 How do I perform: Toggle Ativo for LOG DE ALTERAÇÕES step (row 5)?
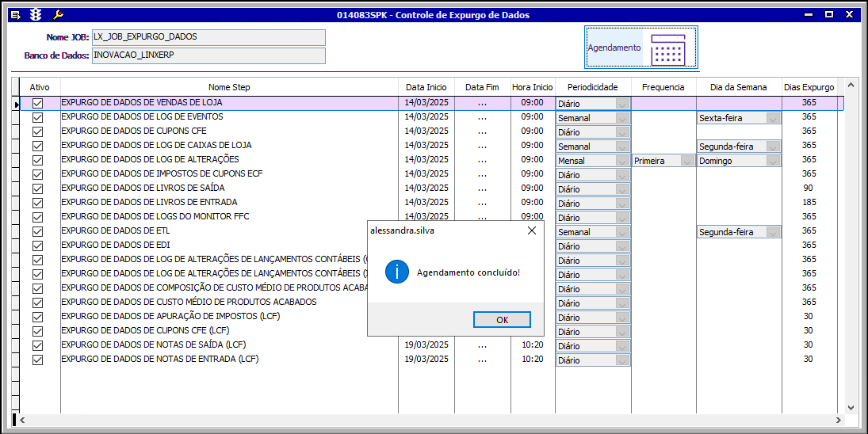tap(37, 160)
